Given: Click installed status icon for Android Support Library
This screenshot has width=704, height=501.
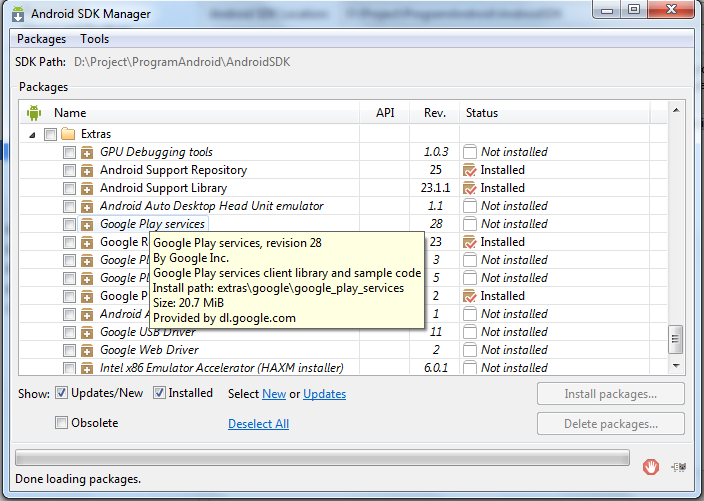Looking at the screenshot, I should coord(470,189).
